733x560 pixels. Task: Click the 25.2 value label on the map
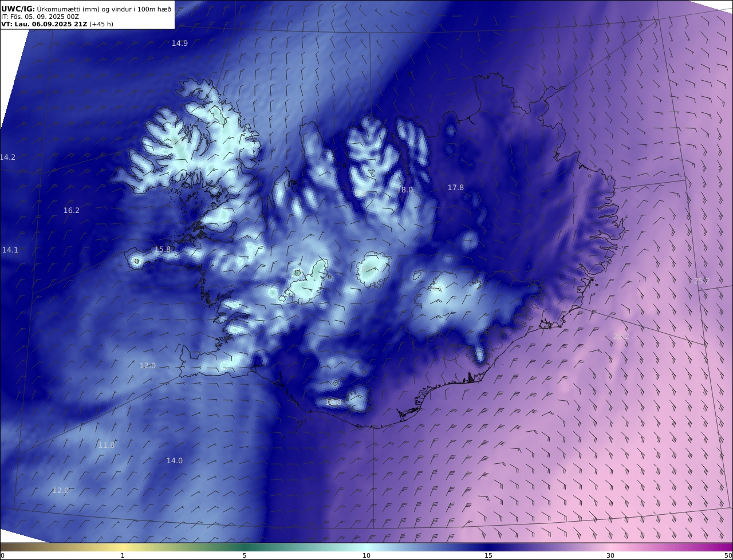point(702,281)
